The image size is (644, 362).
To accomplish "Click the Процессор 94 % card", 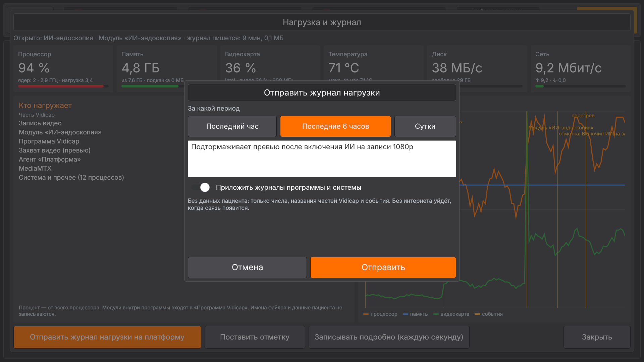I will coord(63,69).
